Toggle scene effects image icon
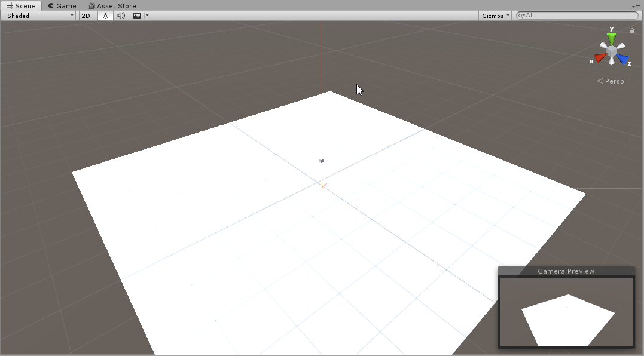This screenshot has width=644, height=356. click(x=137, y=16)
